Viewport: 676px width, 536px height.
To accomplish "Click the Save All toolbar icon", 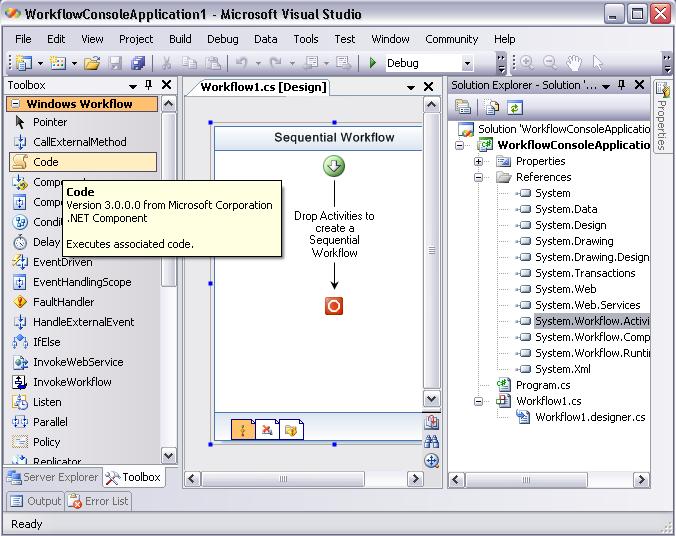I will point(138,63).
